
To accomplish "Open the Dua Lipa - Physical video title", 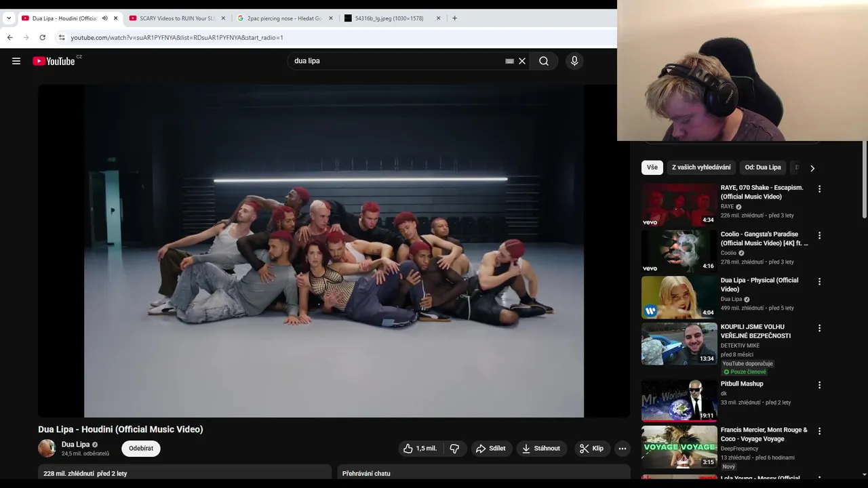I will click(x=759, y=285).
